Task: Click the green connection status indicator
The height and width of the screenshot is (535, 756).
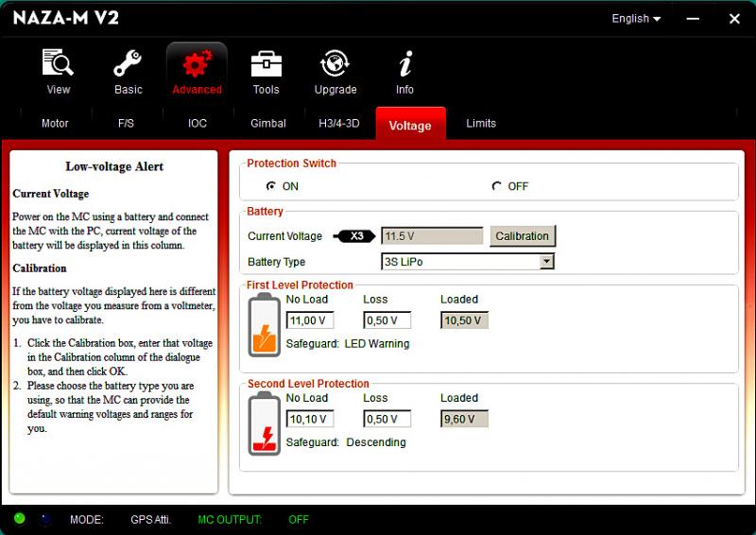Action: pos(20,519)
